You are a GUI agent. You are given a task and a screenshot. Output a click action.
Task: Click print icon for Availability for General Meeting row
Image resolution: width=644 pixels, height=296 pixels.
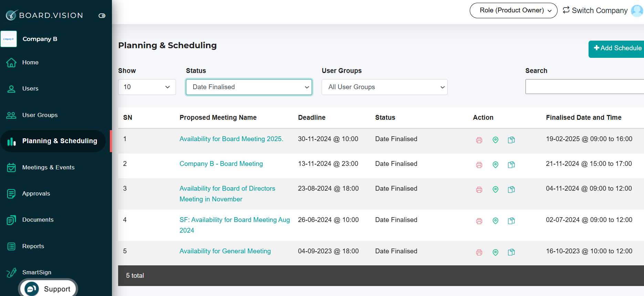click(x=479, y=252)
